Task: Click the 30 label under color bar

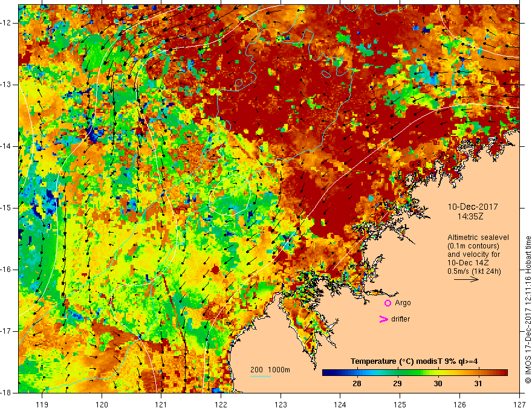Action: pos(438,384)
